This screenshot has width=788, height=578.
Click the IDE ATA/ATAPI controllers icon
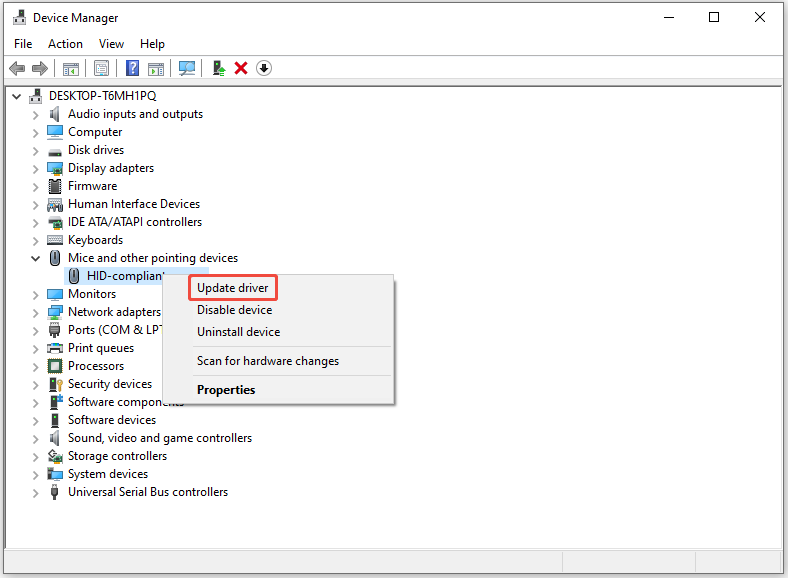[x=55, y=222]
